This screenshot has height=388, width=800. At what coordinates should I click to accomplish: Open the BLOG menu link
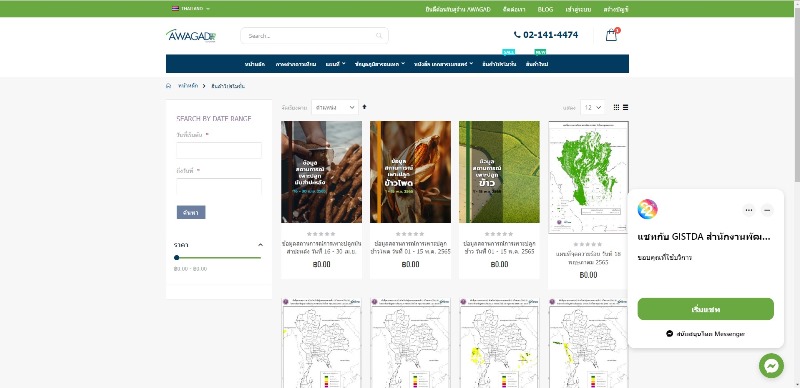(545, 9)
